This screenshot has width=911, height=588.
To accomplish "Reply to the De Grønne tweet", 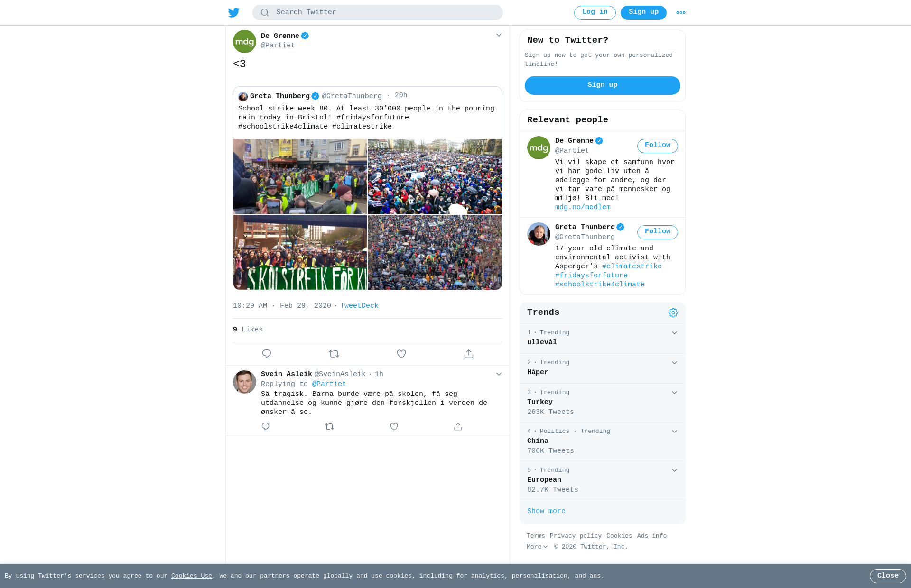I will [x=267, y=354].
